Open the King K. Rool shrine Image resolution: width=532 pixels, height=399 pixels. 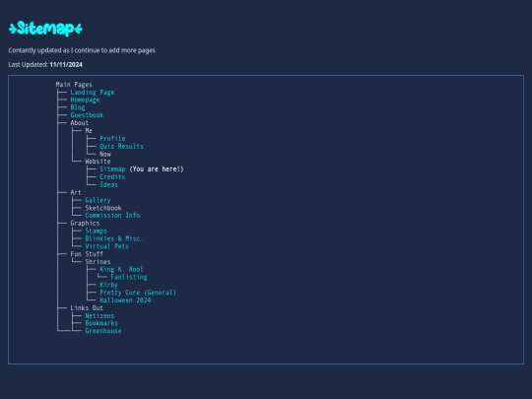121,269
